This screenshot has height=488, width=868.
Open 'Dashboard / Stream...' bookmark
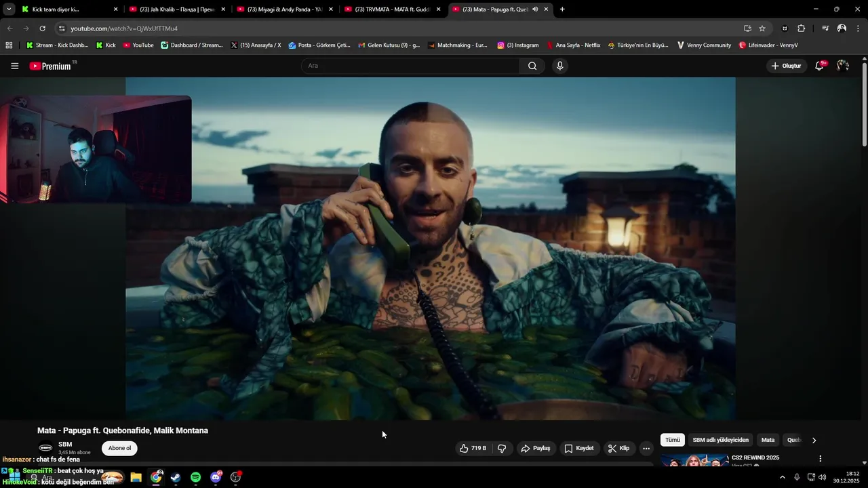click(x=192, y=45)
